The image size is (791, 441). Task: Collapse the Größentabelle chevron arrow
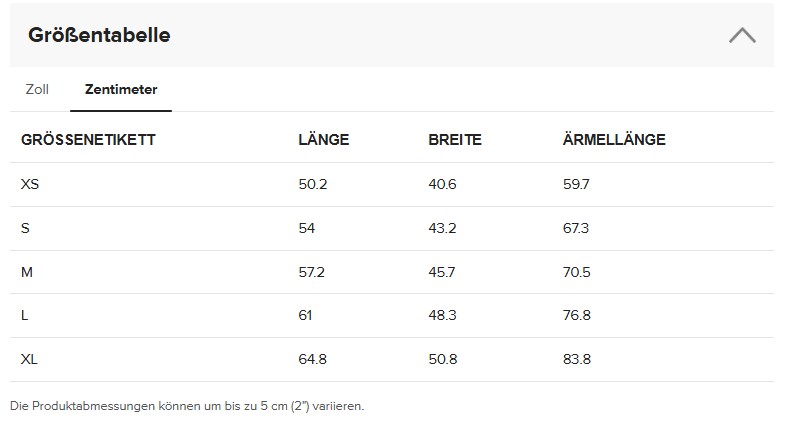tap(742, 36)
